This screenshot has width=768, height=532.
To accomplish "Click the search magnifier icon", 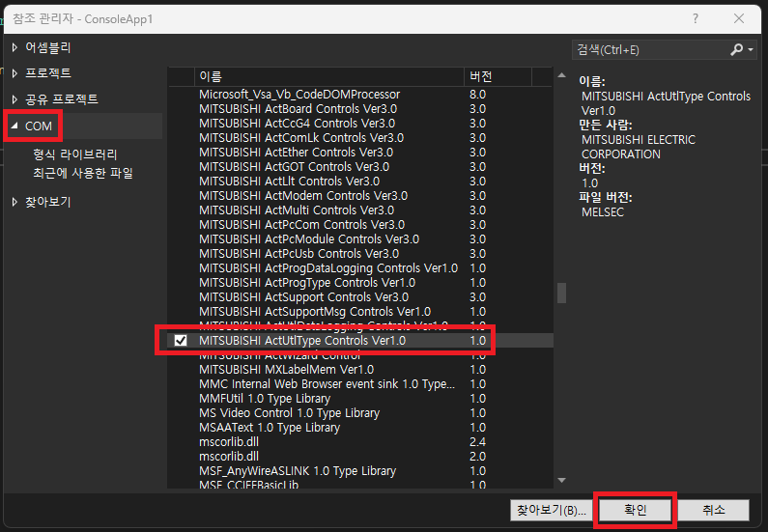I will pyautogui.click(x=736, y=49).
